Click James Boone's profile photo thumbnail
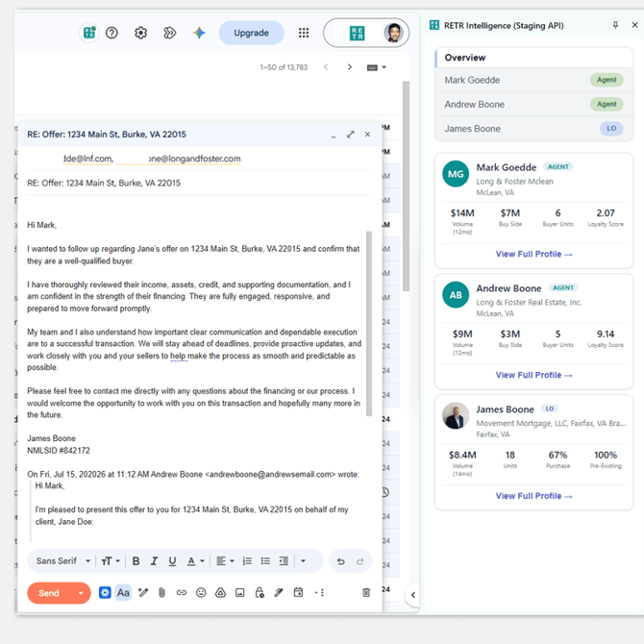644x644 pixels. pyautogui.click(x=456, y=415)
